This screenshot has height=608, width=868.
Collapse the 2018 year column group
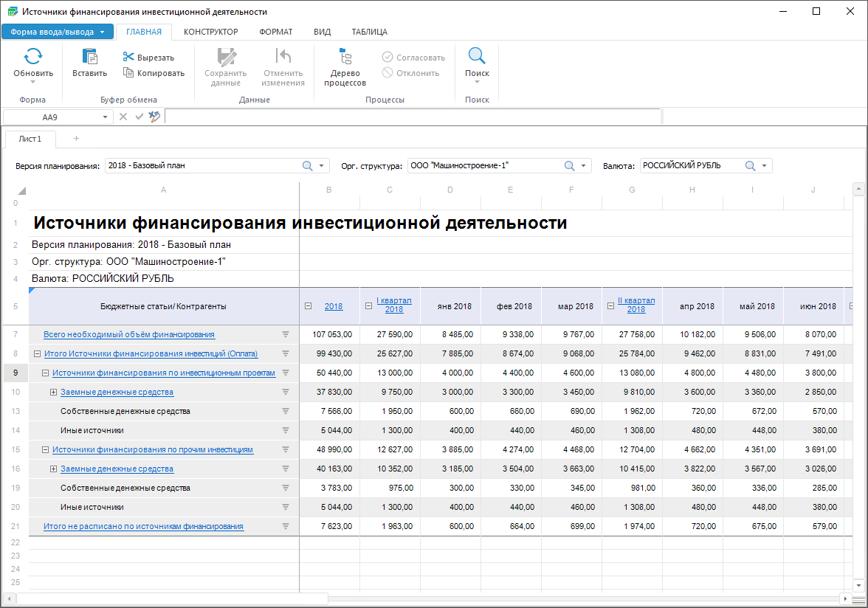309,306
